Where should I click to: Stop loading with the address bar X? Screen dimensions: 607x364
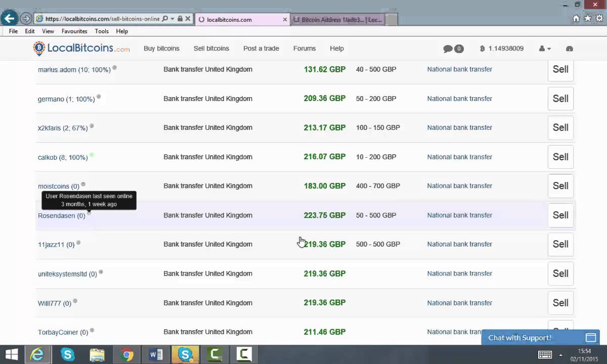188,19
